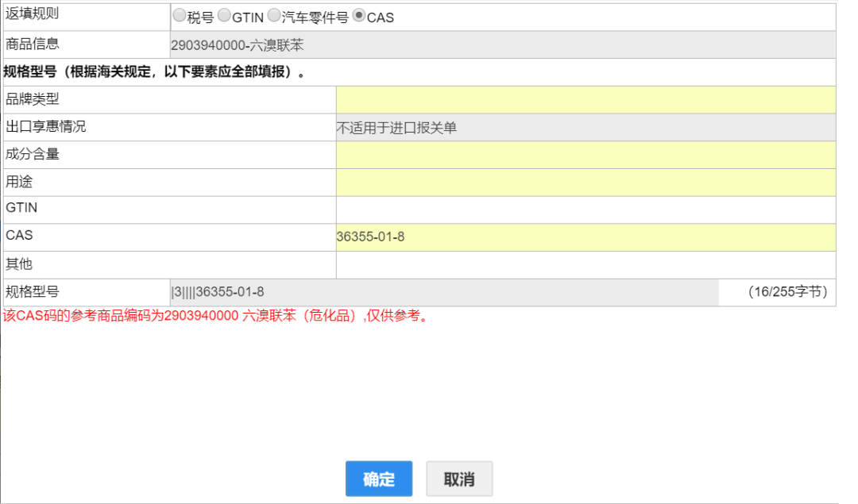The height and width of the screenshot is (504, 858).
Task: Click the red CAS reference code notice
Action: [216, 316]
